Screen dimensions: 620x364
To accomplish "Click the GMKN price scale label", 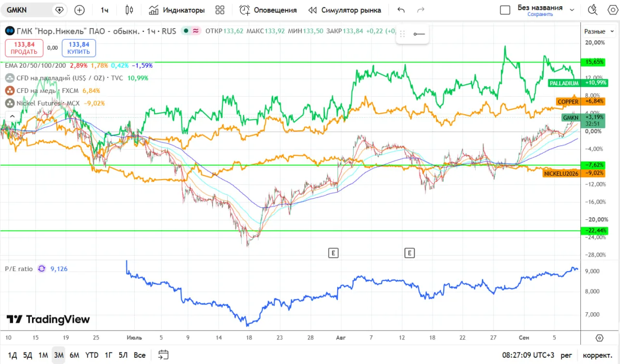I will point(571,118).
